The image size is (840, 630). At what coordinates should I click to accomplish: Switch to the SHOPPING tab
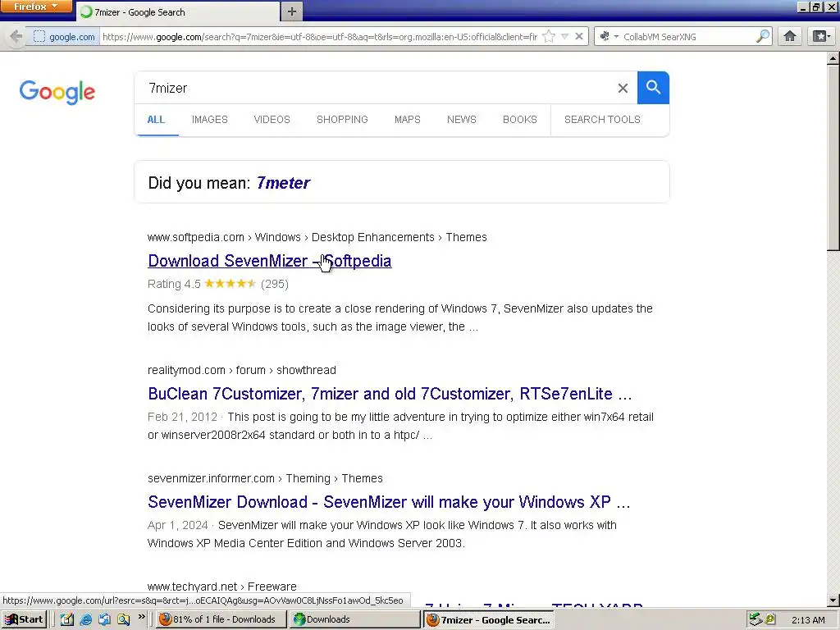(342, 120)
